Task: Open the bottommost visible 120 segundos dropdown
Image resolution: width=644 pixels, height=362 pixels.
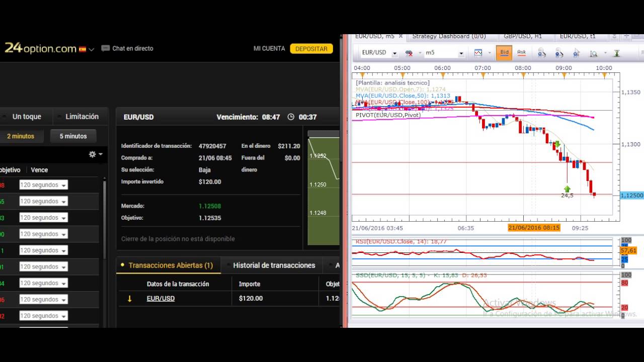Action: [43, 316]
